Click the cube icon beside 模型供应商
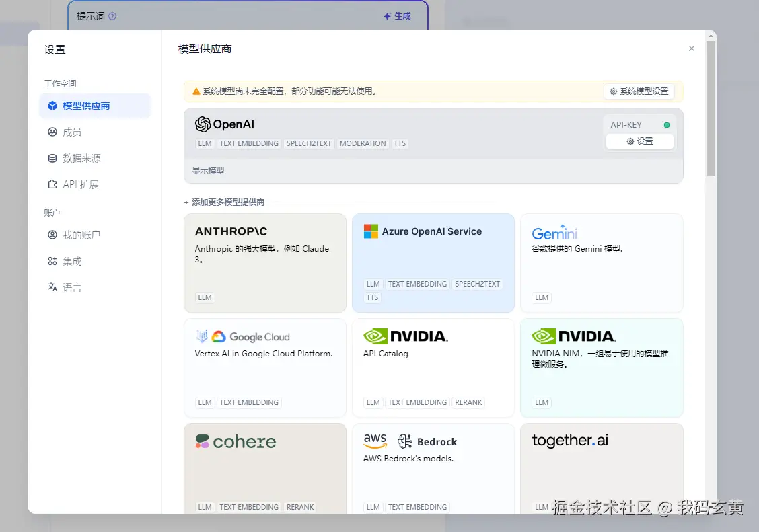Viewport: 759px width, 532px height. 52,106
